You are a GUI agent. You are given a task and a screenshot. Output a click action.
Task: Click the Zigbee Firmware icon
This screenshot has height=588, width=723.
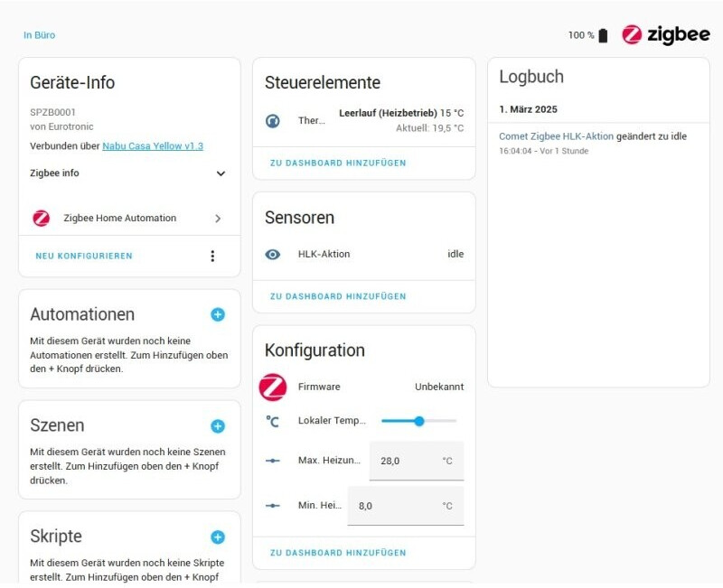(x=273, y=387)
